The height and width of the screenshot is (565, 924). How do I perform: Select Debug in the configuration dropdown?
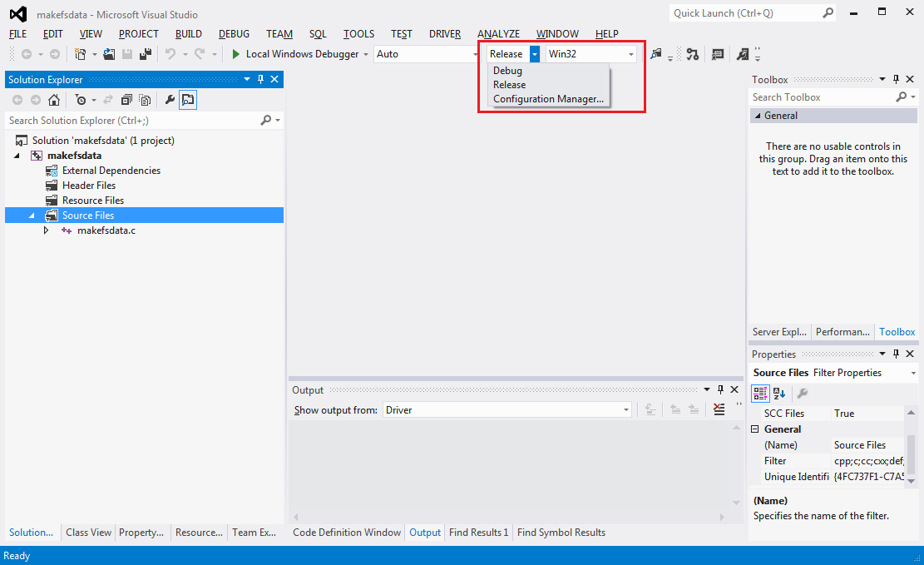click(x=507, y=70)
